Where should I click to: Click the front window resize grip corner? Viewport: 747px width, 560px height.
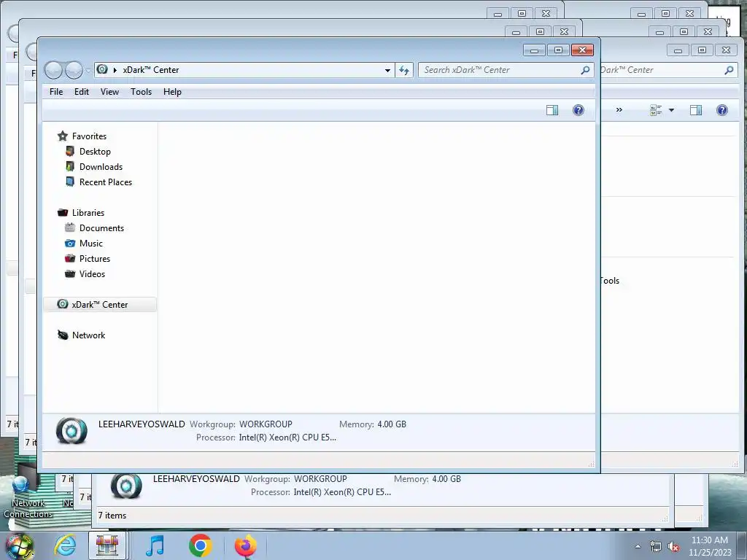591,464
